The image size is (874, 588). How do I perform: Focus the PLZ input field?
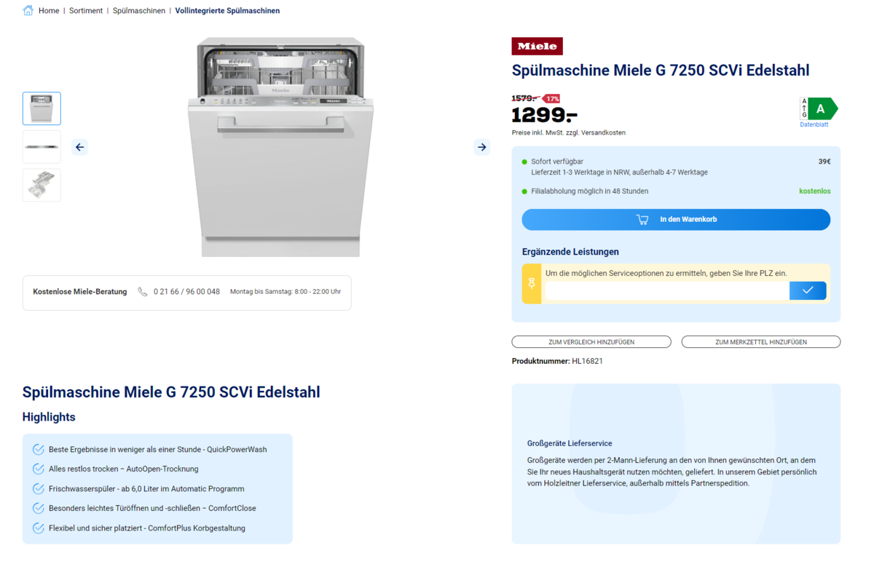click(666, 290)
